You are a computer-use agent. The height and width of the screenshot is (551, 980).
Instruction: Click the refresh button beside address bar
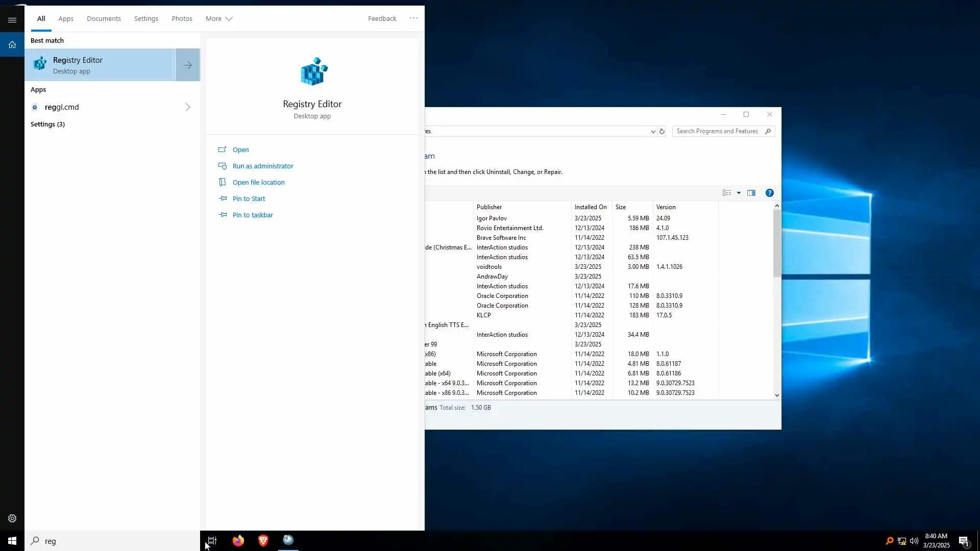coord(662,131)
